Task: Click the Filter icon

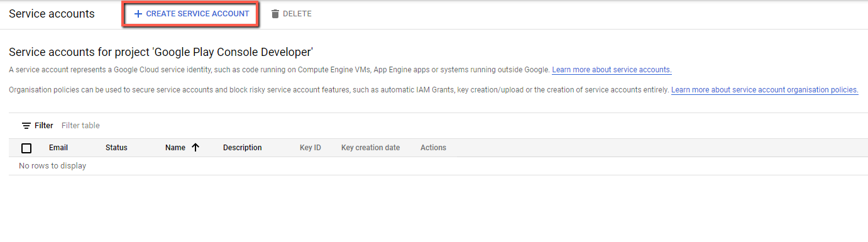Action: coord(26,126)
